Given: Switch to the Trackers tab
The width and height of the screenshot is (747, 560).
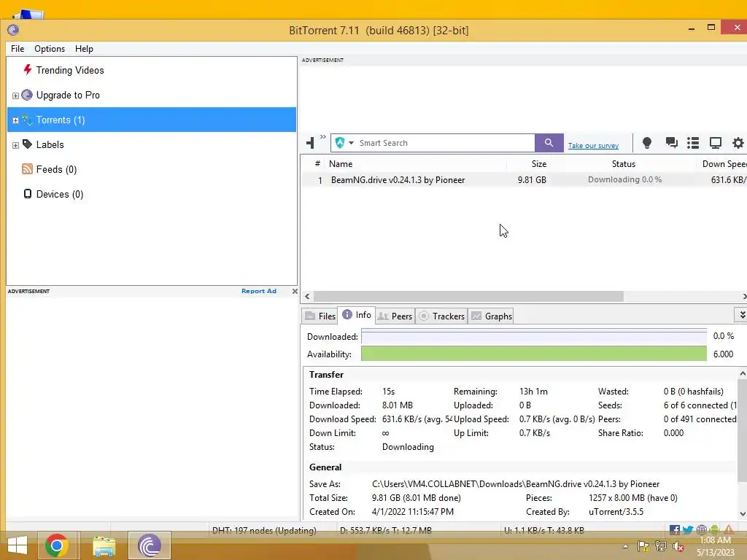Looking at the screenshot, I should (441, 316).
